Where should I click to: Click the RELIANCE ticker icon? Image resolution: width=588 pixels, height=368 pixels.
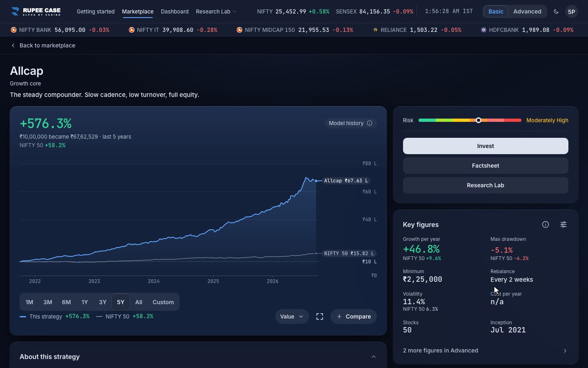tap(375, 30)
